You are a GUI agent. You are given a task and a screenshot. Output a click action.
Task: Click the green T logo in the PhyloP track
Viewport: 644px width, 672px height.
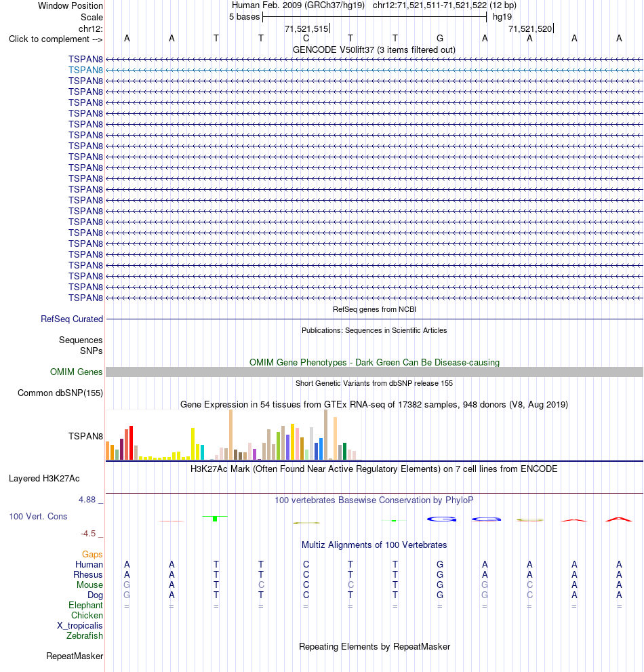point(215,518)
